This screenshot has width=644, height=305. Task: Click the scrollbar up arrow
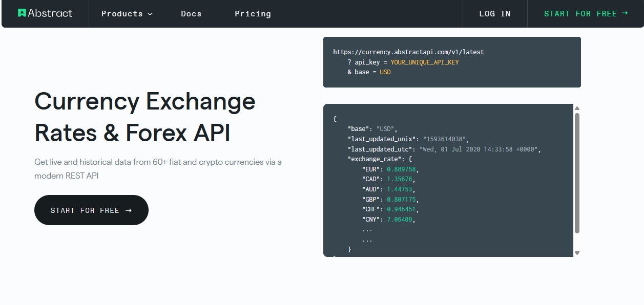pyautogui.click(x=577, y=108)
